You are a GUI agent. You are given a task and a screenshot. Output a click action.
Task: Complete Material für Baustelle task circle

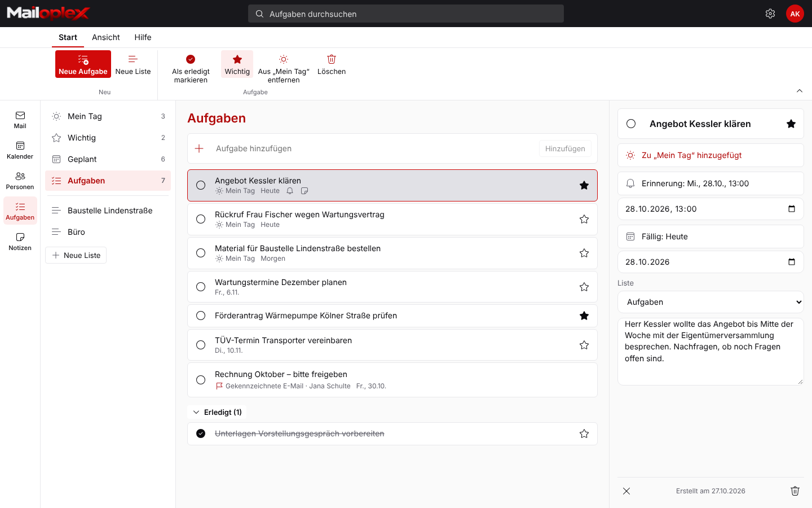(x=201, y=253)
